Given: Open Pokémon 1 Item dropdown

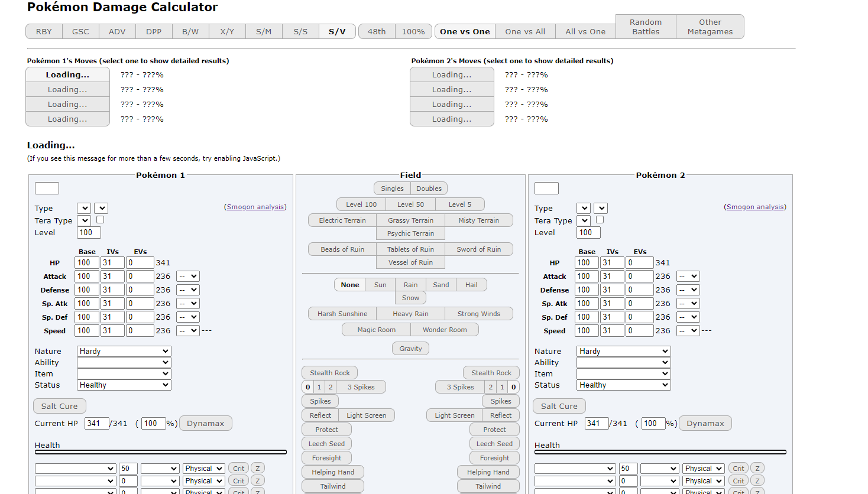Looking at the screenshot, I should pyautogui.click(x=124, y=373).
